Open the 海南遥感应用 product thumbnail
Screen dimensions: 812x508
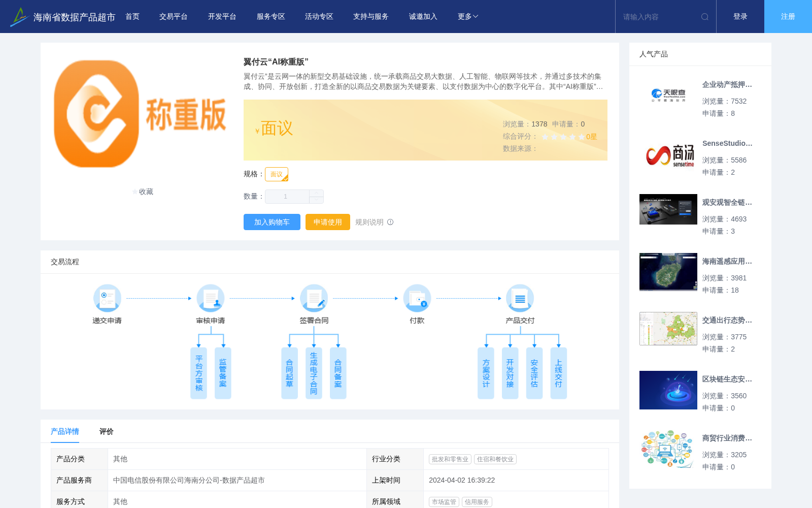(668, 272)
